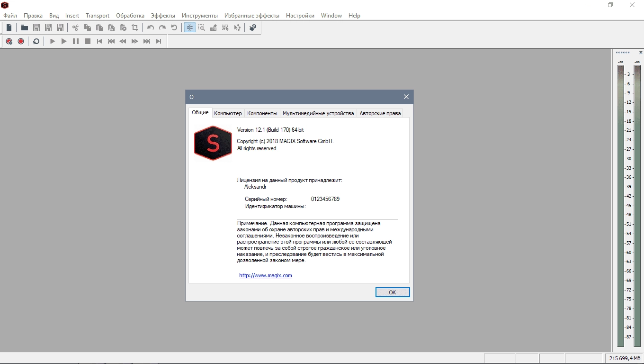Open the Правка menu
This screenshot has height=364, width=644.
tap(33, 16)
